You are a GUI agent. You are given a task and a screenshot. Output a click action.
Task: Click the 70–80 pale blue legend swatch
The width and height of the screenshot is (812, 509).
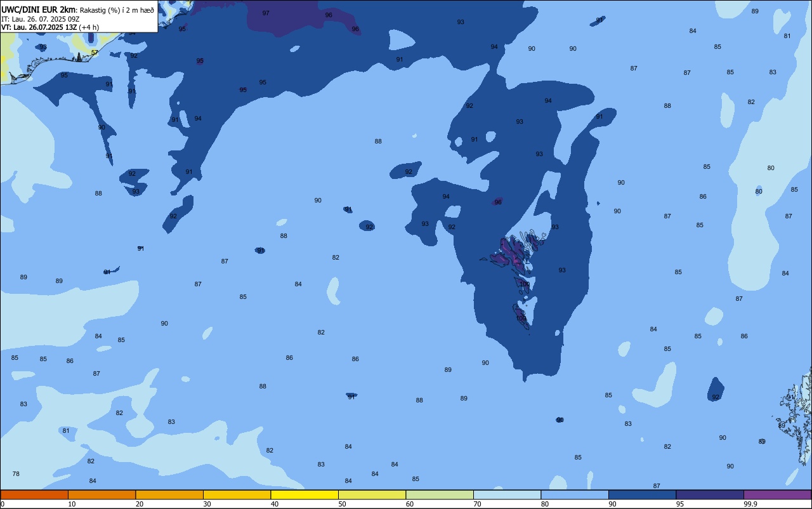tap(507, 494)
